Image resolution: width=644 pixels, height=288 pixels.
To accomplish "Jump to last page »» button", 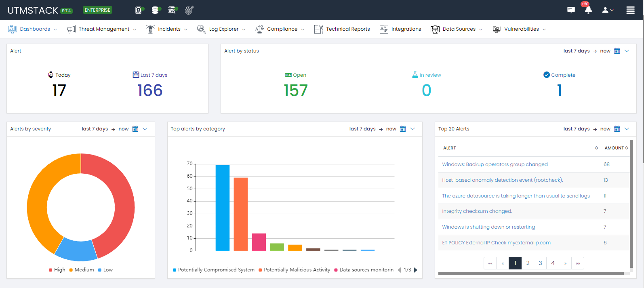I will click(x=578, y=263).
